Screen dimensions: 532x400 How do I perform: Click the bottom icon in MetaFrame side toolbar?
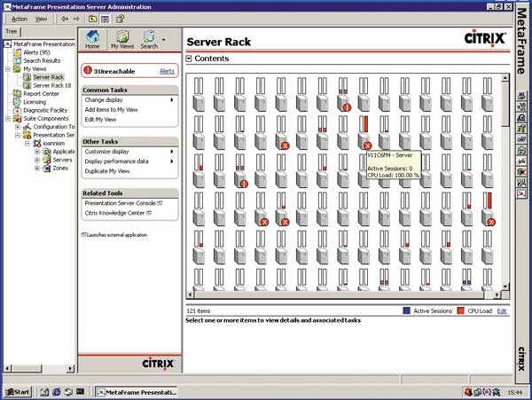pyautogui.click(x=521, y=194)
